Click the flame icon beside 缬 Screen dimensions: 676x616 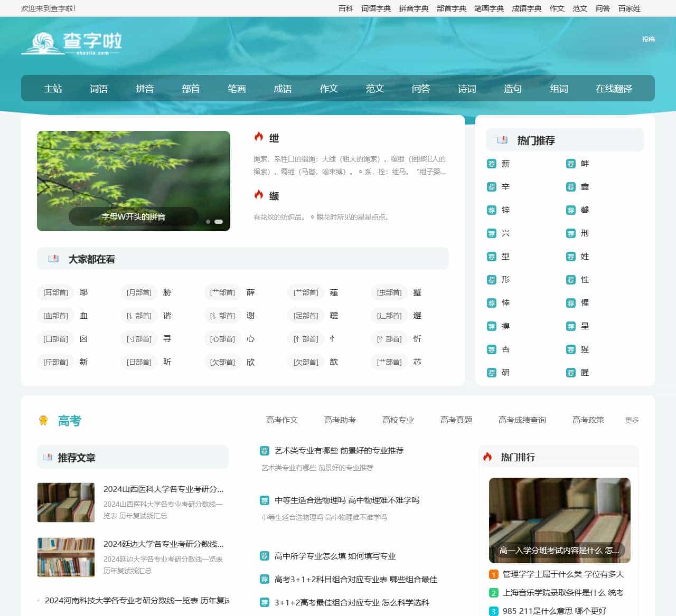pos(259,195)
